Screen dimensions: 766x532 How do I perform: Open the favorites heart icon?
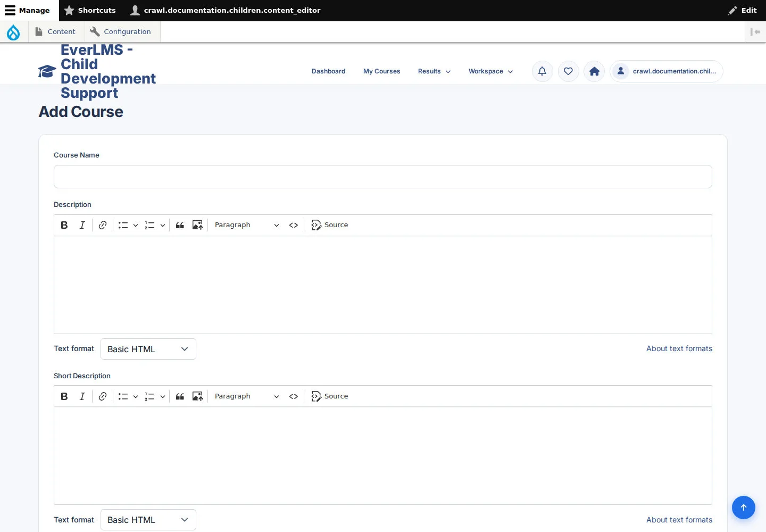568,71
